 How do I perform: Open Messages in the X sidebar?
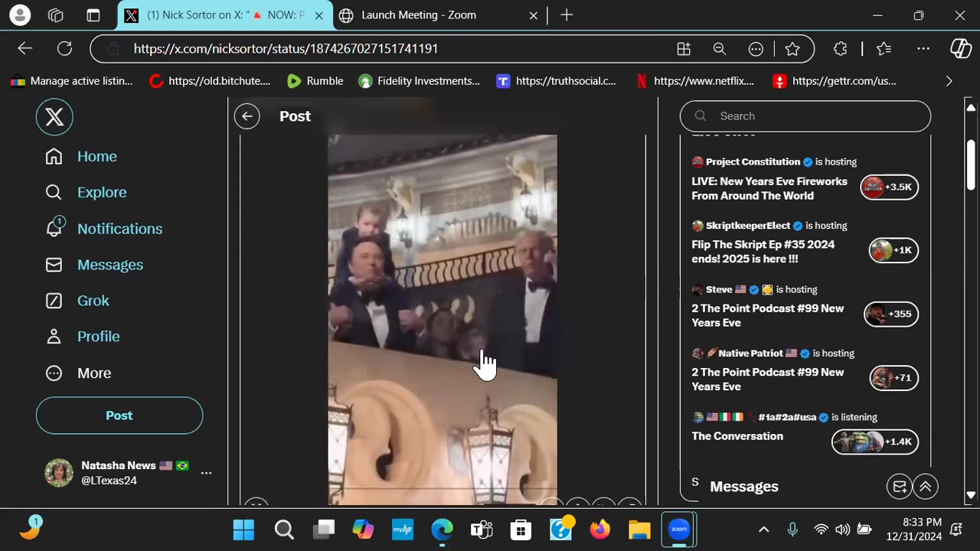pyautogui.click(x=94, y=265)
